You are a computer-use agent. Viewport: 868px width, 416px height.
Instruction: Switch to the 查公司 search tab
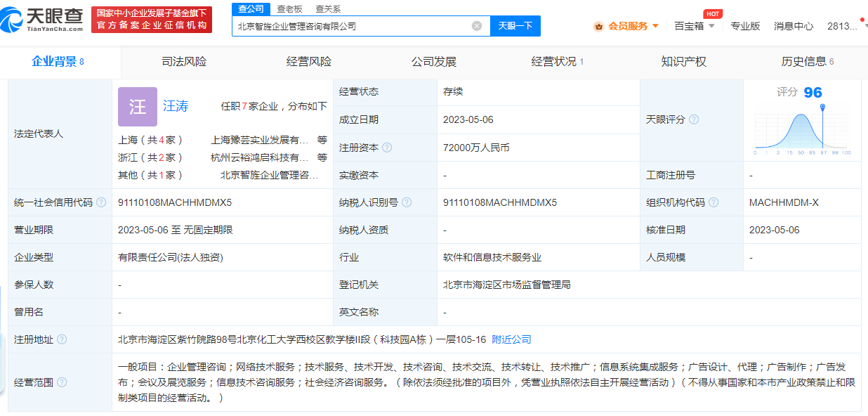[x=251, y=8]
